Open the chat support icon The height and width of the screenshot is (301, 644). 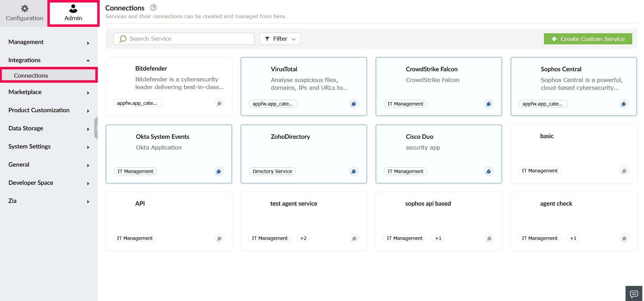tap(634, 294)
